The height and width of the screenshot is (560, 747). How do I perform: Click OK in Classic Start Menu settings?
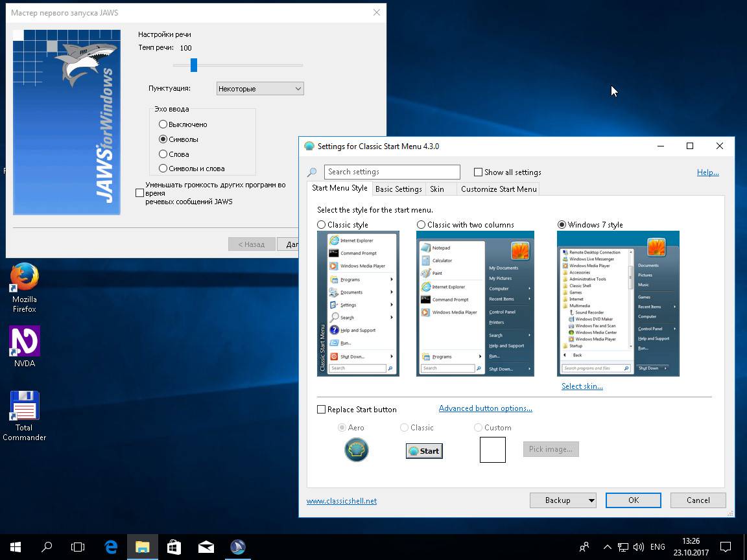click(x=633, y=500)
